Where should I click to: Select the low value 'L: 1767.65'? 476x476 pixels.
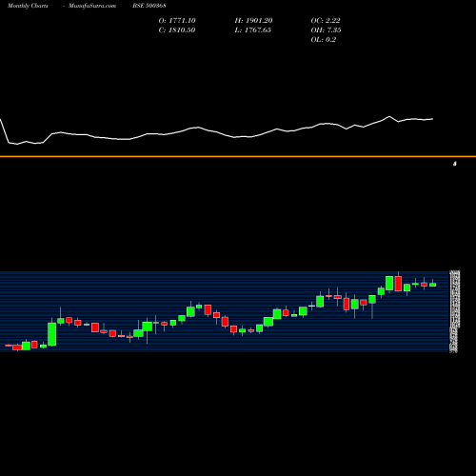coord(253,30)
